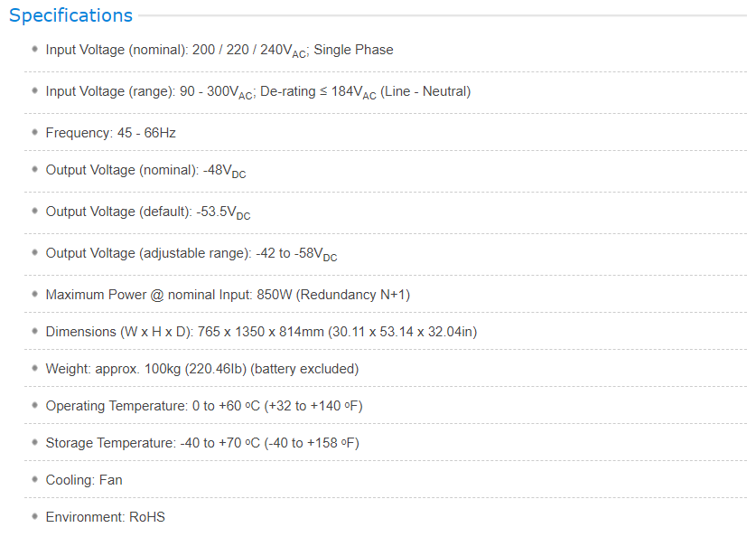Click the bullet next to Maximum Power
Screen dimensions: 756x537
tap(34, 294)
